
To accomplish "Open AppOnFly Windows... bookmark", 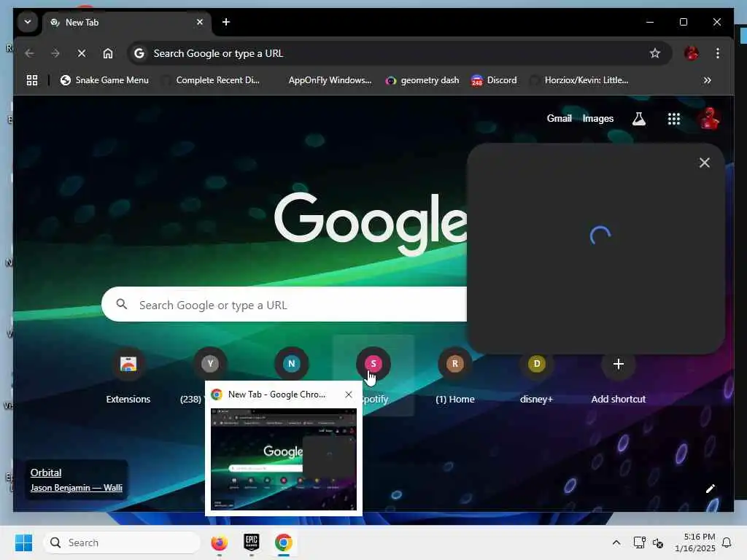I will pos(330,80).
